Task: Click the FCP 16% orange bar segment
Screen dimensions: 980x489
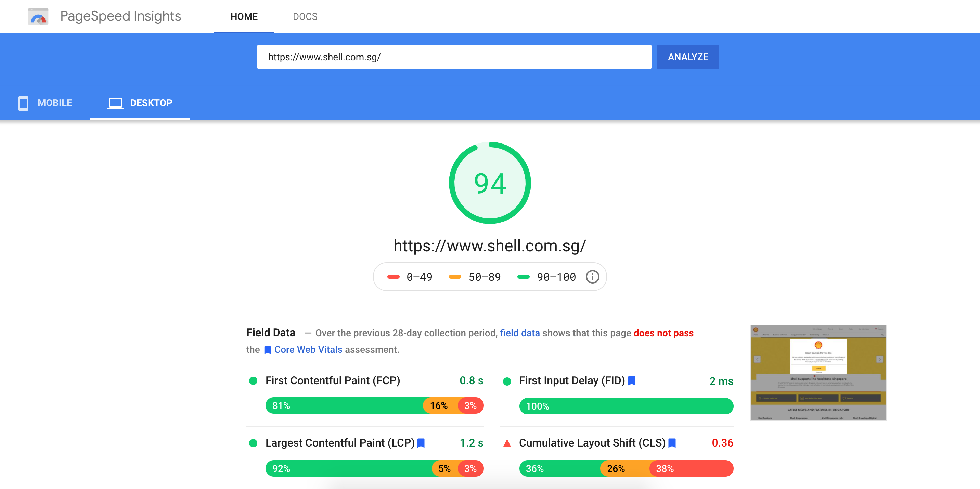Action: 440,405
